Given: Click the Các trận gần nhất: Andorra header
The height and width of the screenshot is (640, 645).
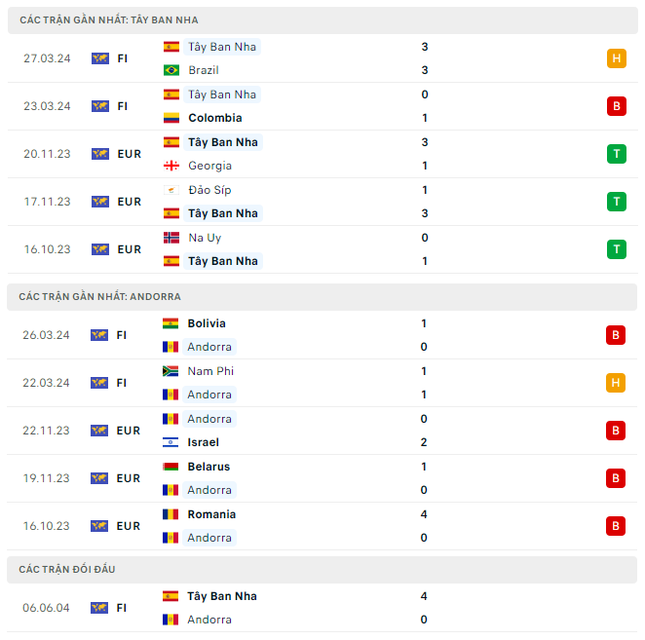Looking at the screenshot, I should tap(100, 297).
